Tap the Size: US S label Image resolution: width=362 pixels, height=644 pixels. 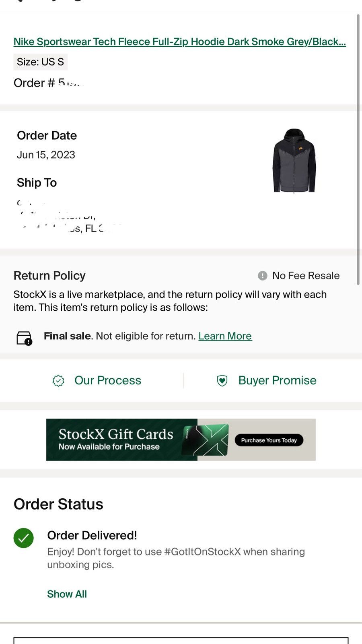click(40, 62)
